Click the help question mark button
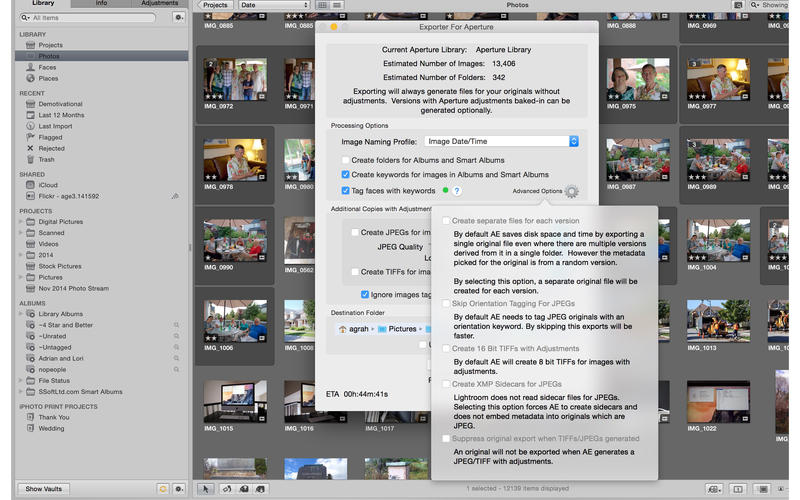800x500 pixels. (x=457, y=191)
